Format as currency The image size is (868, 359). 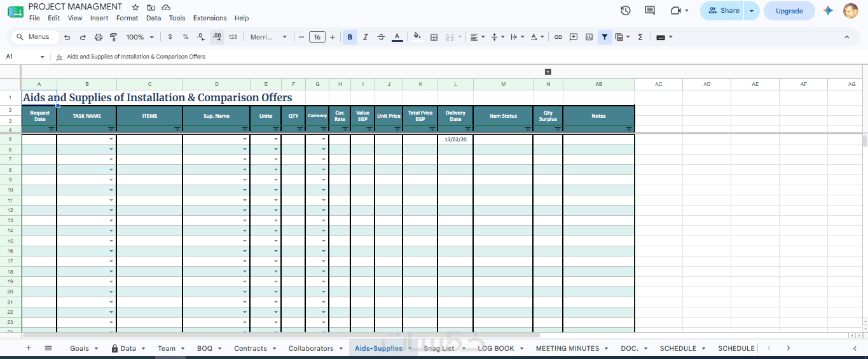click(x=170, y=37)
